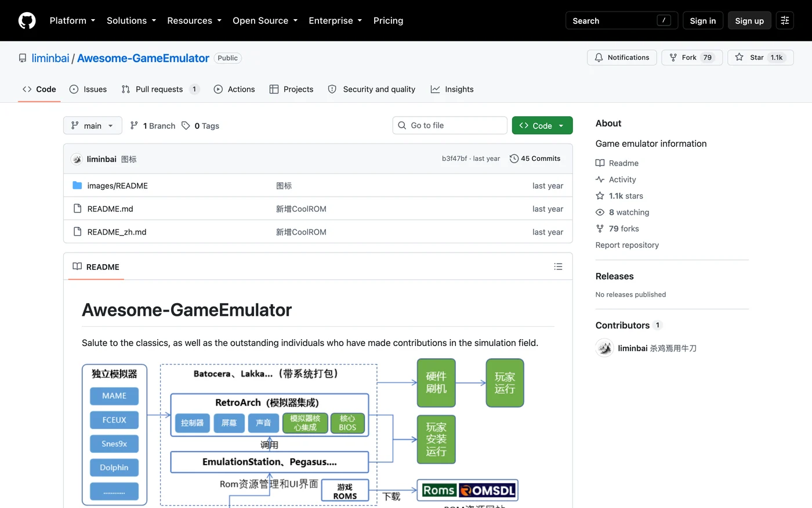Go to the Pricing page
Screen dimensions: 812x508
coord(388,20)
